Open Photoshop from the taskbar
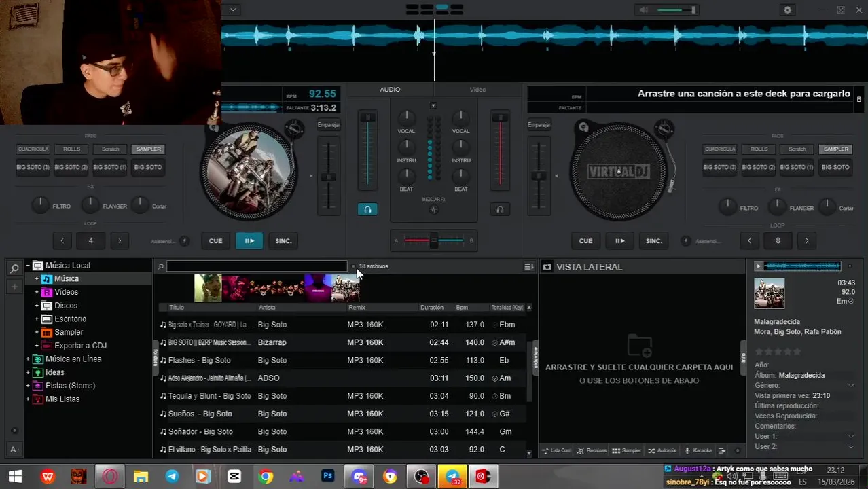The image size is (868, 489). 328,477
